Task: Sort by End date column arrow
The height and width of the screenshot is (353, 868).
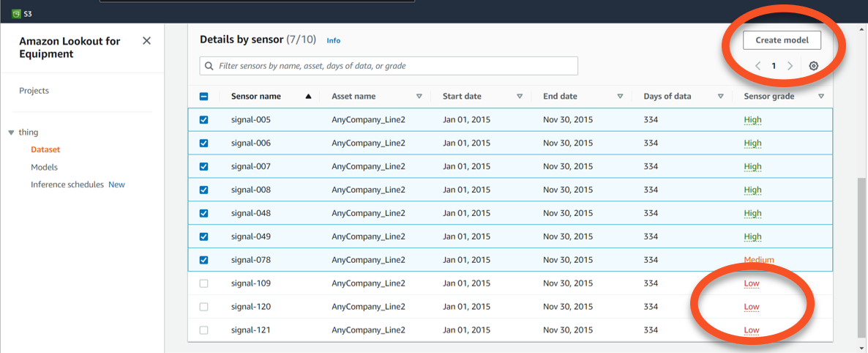Action: tap(620, 97)
